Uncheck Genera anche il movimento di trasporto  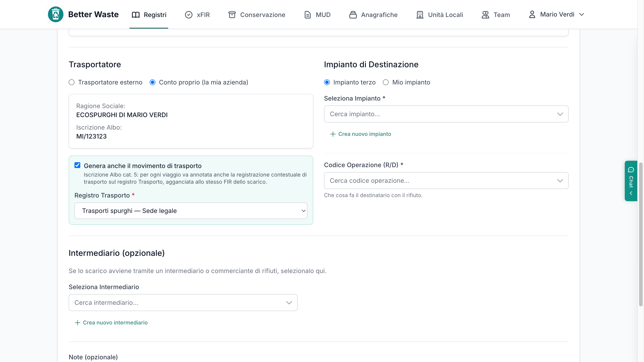tap(78, 165)
